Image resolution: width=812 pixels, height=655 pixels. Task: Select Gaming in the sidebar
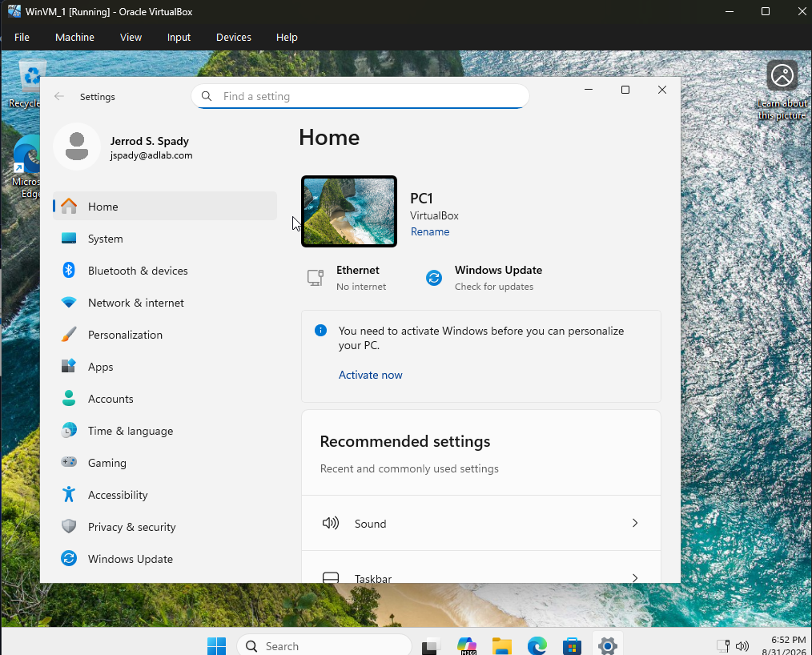165,464
